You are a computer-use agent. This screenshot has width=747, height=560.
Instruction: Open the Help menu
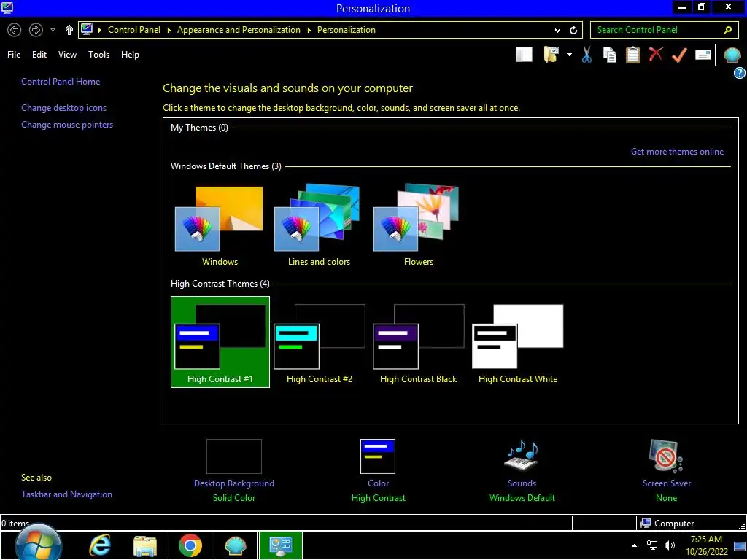(x=130, y=55)
